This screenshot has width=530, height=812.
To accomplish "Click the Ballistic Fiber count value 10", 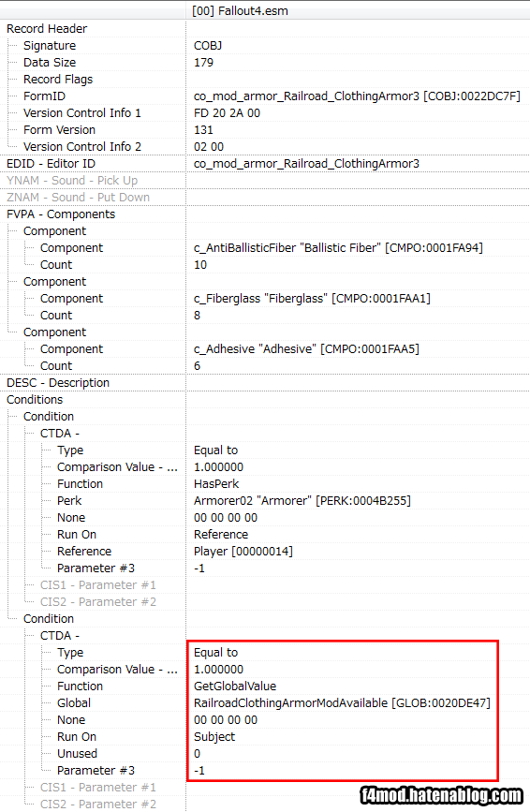I will click(x=200, y=265).
